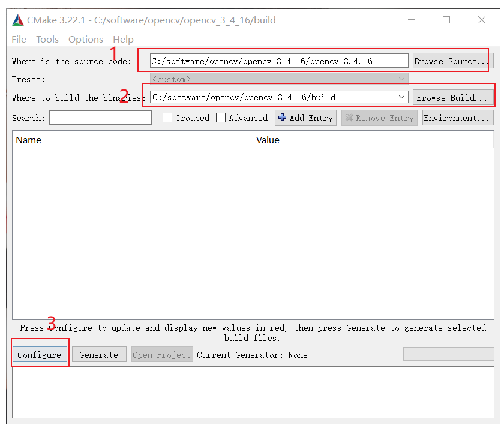Enable the Grouped checkbox

(x=167, y=117)
